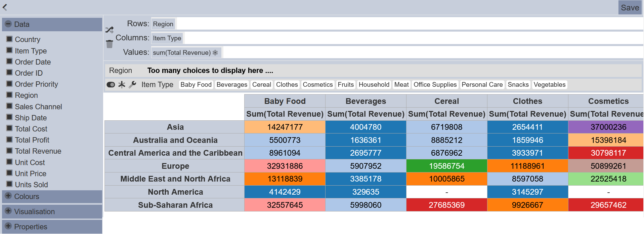Toggle the Cosmetics filter choice
644x234 pixels.
[318, 84]
